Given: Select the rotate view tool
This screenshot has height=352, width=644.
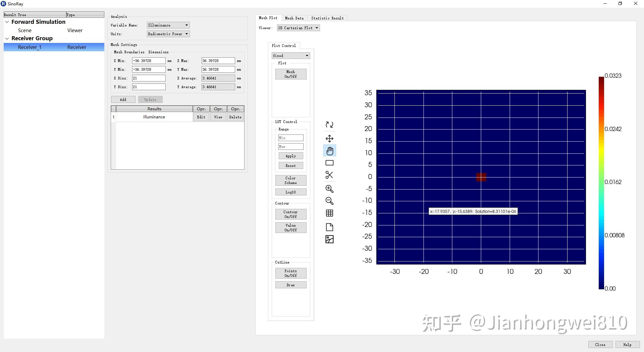Looking at the screenshot, I should click(330, 125).
